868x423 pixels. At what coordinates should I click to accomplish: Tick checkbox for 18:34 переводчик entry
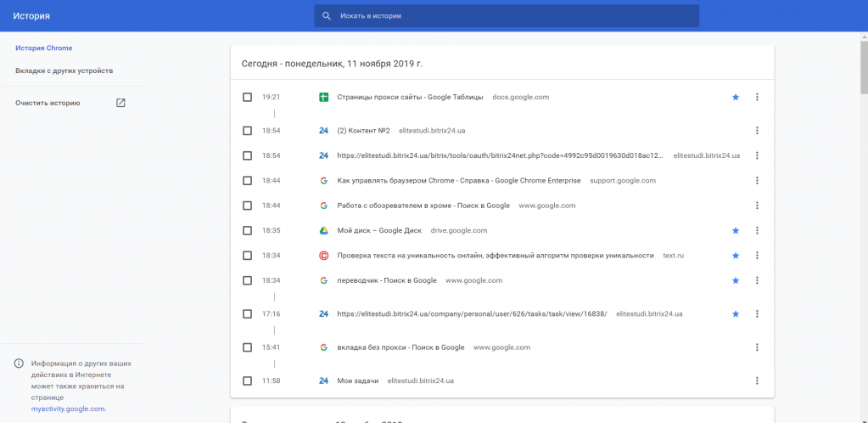[248, 280]
